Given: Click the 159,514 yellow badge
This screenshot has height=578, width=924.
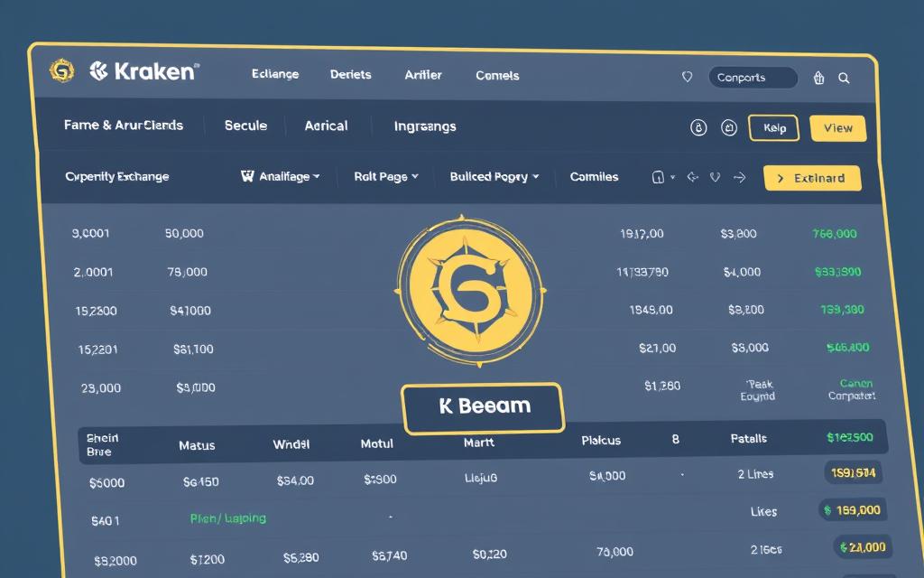Looking at the screenshot, I should [853, 473].
